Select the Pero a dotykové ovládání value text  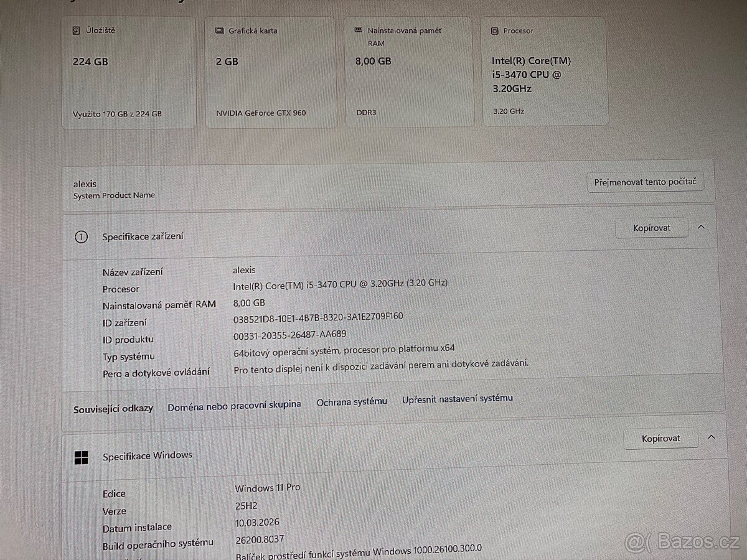click(x=381, y=366)
